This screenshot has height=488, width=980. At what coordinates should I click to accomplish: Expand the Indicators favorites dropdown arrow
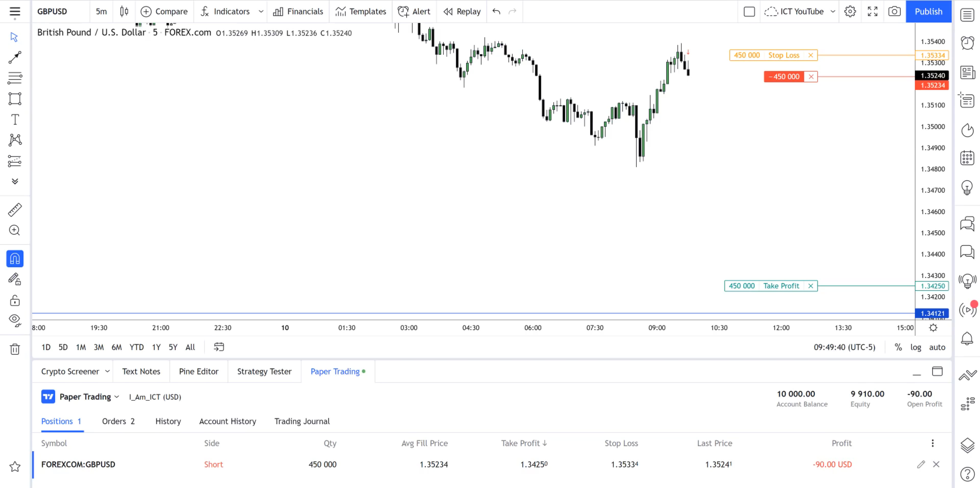[261, 11]
